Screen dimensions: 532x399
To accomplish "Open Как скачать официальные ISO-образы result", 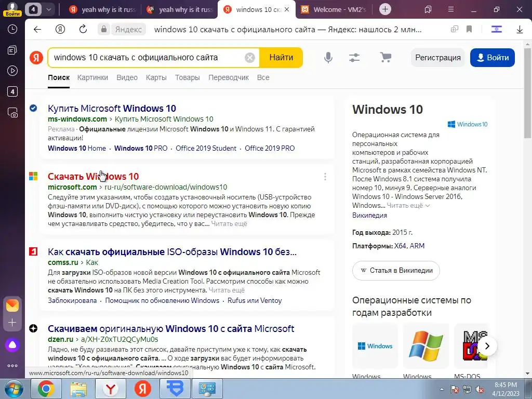I will tap(172, 252).
